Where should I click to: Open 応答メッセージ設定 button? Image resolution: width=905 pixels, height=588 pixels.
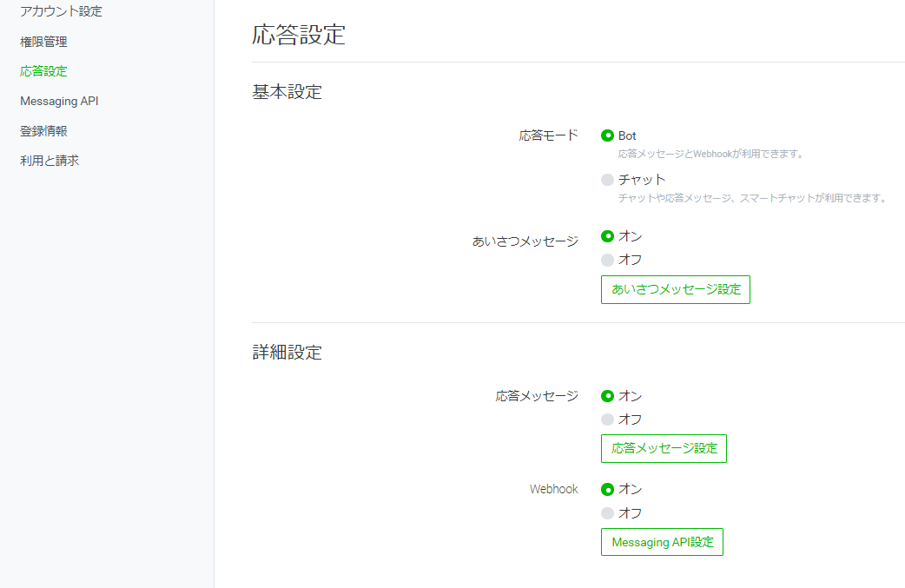(664, 448)
